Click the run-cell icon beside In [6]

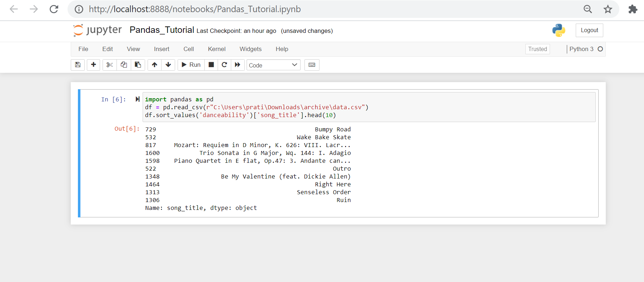click(137, 99)
